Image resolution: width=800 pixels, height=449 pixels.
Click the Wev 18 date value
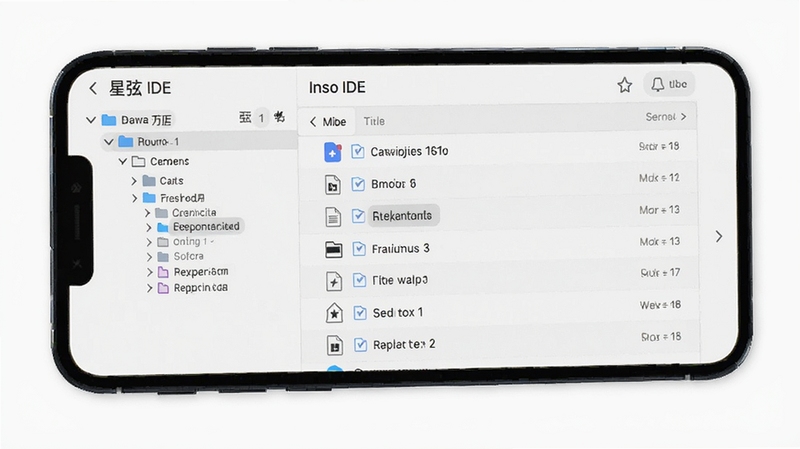(x=661, y=305)
